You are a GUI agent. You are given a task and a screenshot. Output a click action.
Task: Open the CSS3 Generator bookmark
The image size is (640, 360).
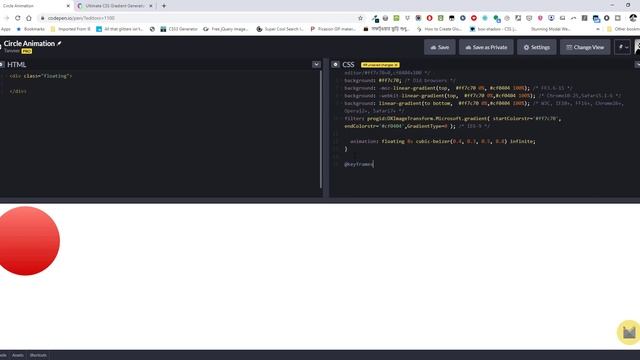click(179, 29)
